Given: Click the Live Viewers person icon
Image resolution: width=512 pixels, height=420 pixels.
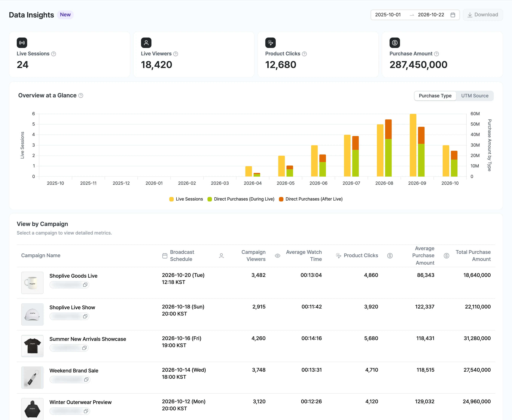Looking at the screenshot, I should point(146,43).
